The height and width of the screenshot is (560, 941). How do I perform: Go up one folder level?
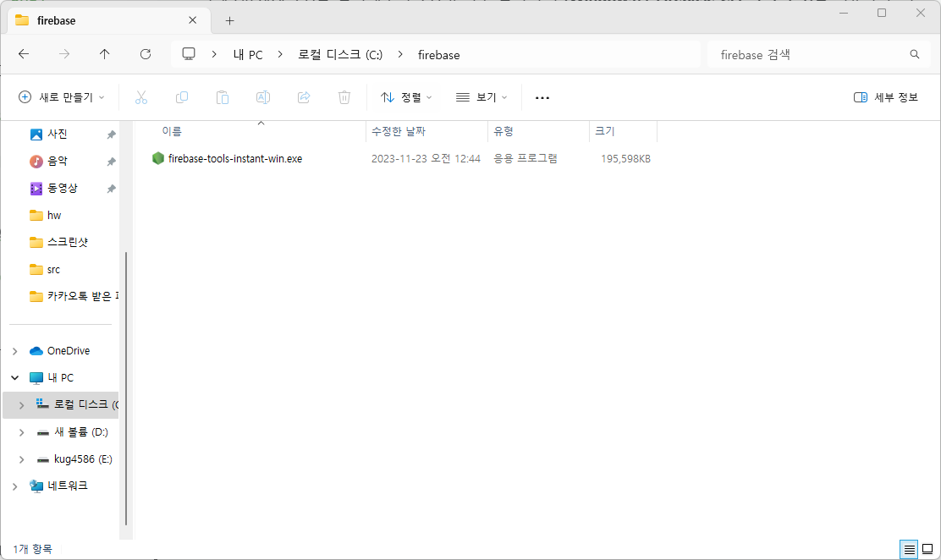click(x=104, y=54)
